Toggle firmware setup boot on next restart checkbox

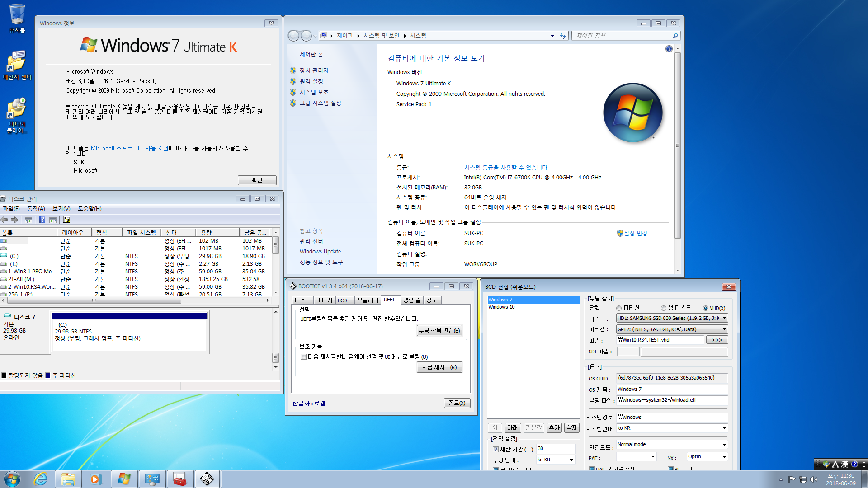[x=304, y=357]
